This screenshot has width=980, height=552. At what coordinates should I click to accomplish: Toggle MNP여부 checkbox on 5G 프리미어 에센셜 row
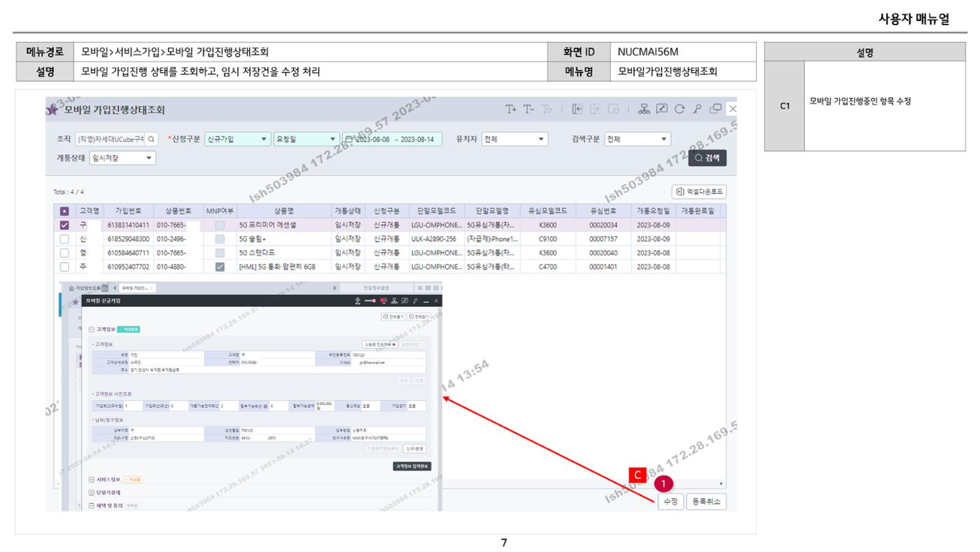[220, 225]
